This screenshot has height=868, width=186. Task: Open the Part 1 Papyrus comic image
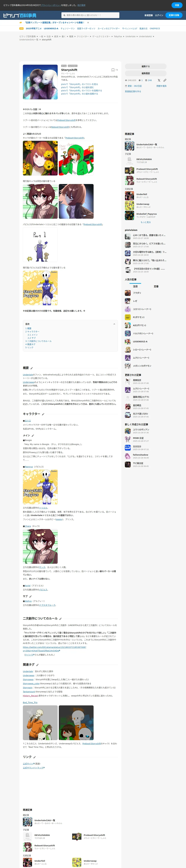point(40,245)
